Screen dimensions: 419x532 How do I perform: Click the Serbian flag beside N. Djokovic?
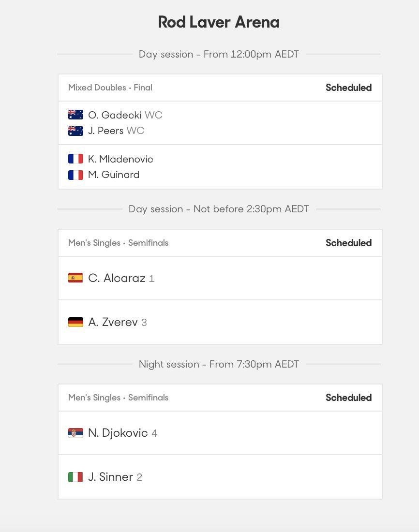pos(75,432)
